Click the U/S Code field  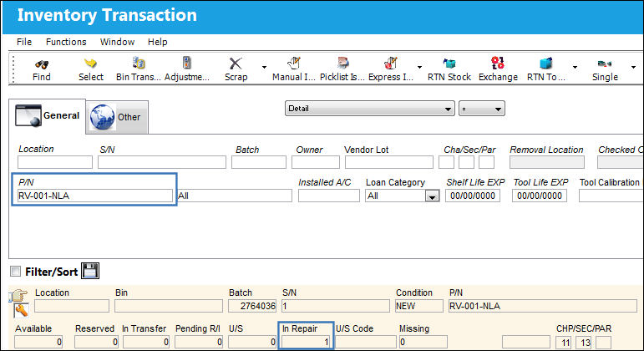(366, 342)
